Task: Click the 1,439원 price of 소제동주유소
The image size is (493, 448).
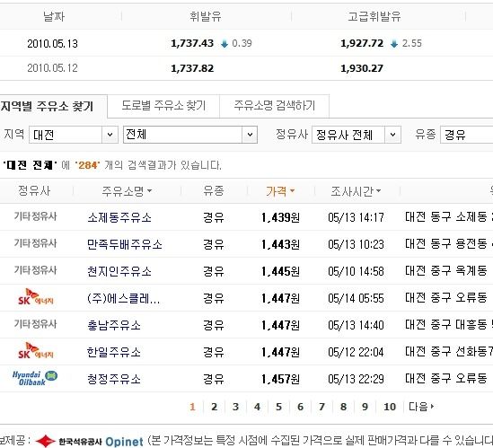Action: tap(280, 217)
